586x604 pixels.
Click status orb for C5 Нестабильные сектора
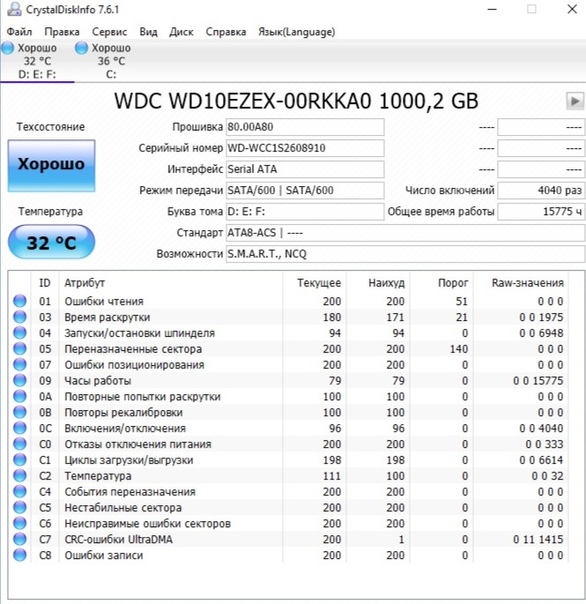click(x=20, y=507)
